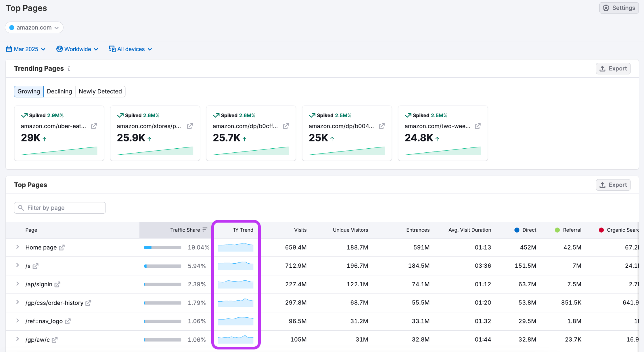Click the info icon beside Trending Pages

click(x=69, y=69)
